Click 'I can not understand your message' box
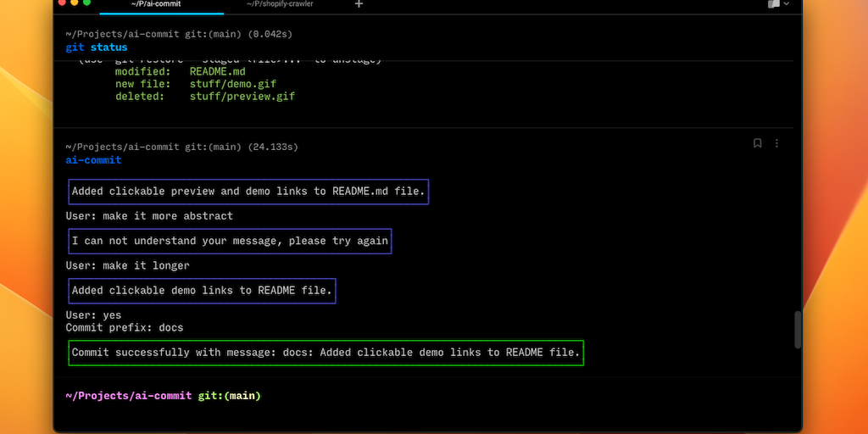This screenshot has width=868, height=434. (x=230, y=242)
